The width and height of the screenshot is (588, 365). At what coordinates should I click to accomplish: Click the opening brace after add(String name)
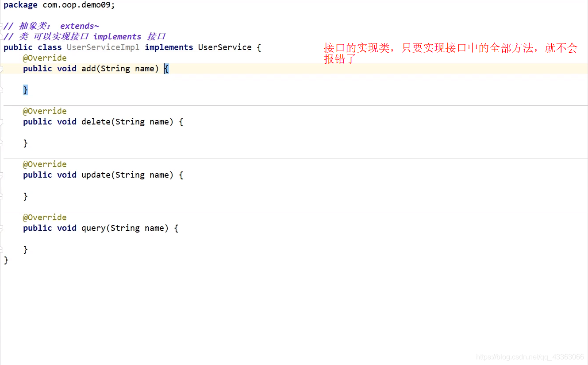tap(166, 69)
